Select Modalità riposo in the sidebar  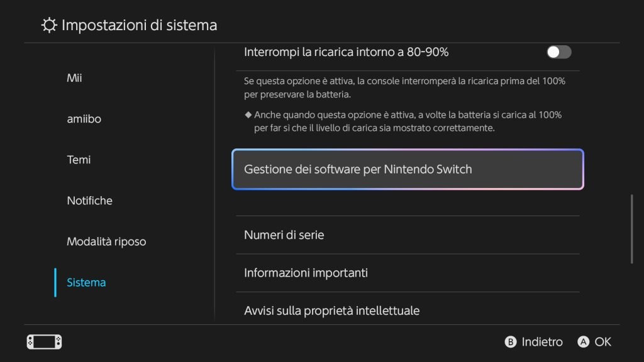(106, 241)
